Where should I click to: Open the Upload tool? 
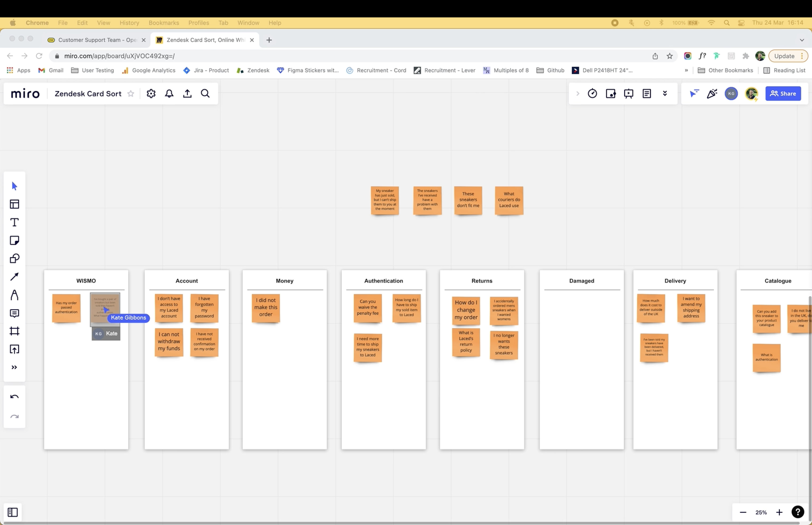click(x=14, y=349)
